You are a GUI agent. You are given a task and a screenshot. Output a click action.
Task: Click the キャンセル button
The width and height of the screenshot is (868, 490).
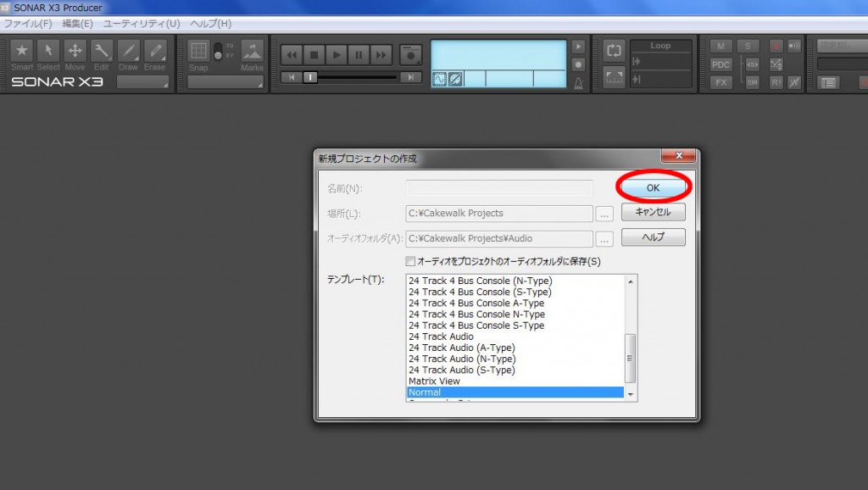[x=654, y=212]
